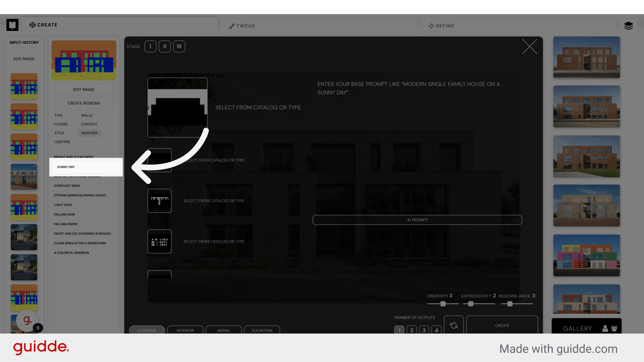Open the GALLERY button
This screenshot has width=644, height=362.
pos(577,328)
